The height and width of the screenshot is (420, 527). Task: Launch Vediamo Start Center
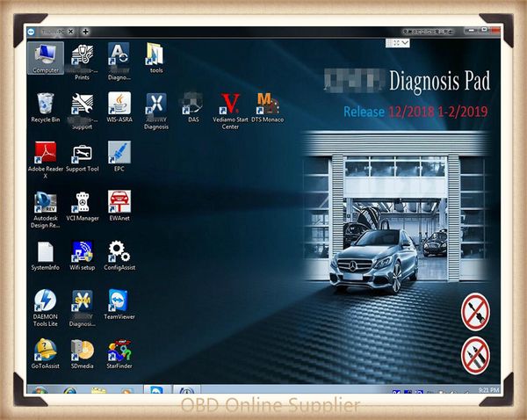(x=230, y=112)
